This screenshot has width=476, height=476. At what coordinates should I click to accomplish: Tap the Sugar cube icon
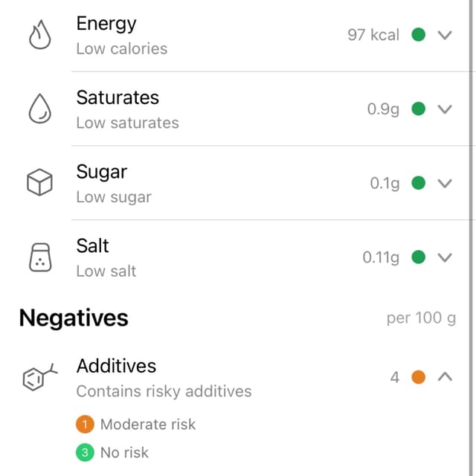[x=39, y=182]
